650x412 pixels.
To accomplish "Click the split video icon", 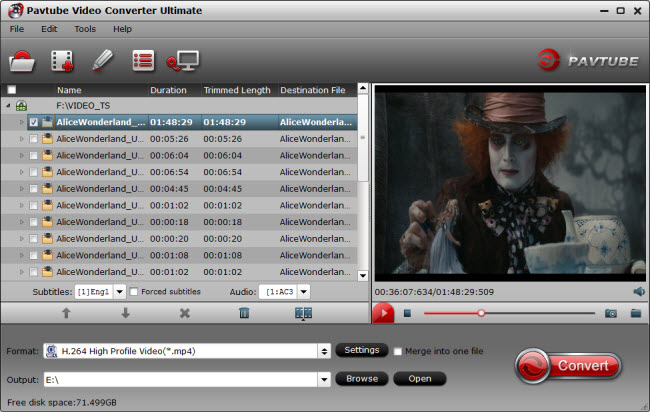I will pyautogui.click(x=303, y=313).
